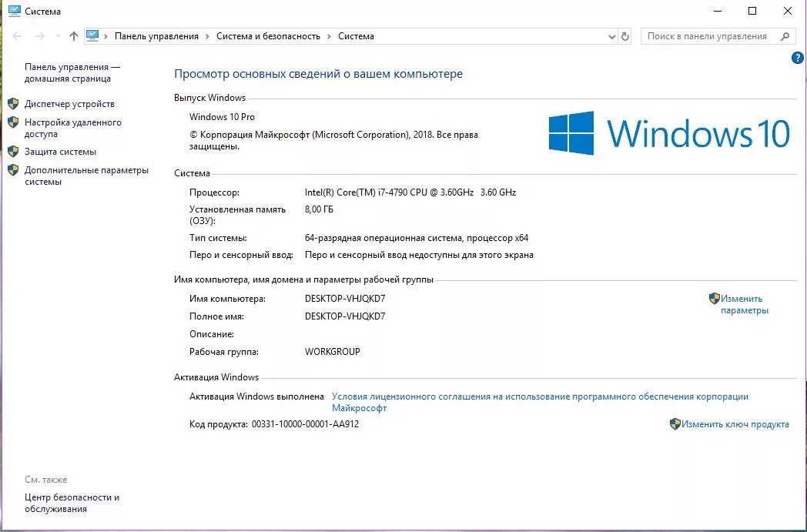Open address bar history dropdown
This screenshot has height=532, width=807.
coord(611,36)
